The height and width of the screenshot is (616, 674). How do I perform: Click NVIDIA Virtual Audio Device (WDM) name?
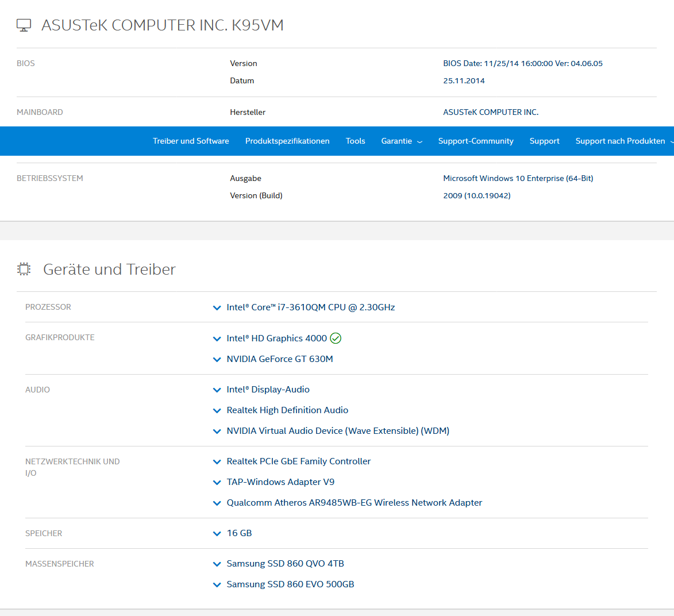(x=338, y=431)
